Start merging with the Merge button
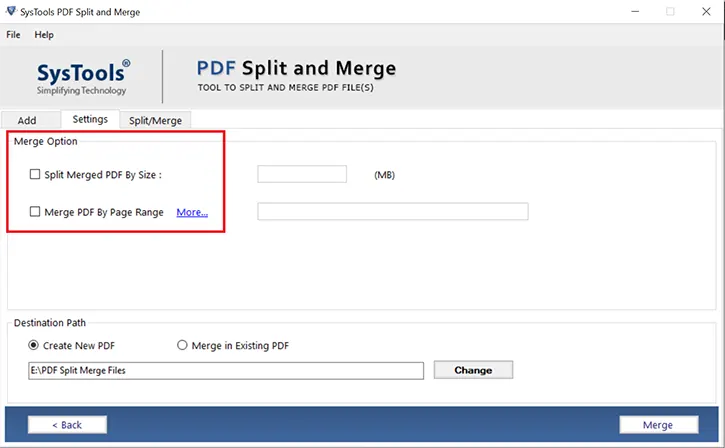 coord(658,425)
